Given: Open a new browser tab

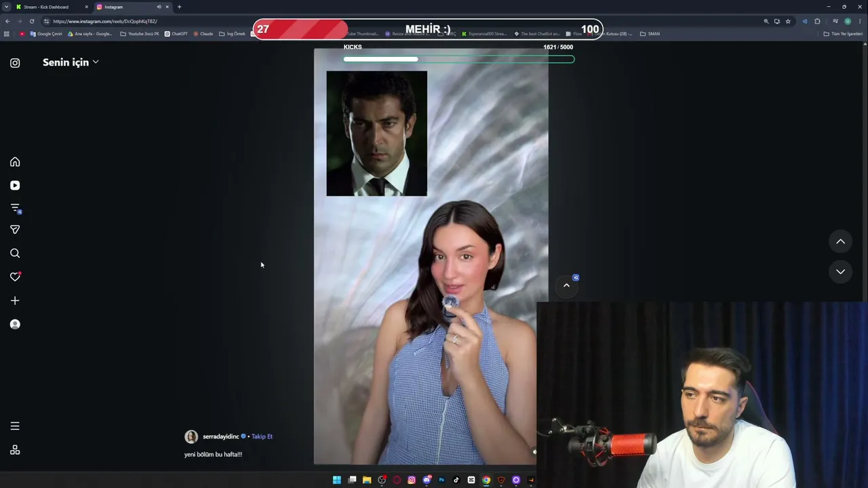Looking at the screenshot, I should [179, 7].
